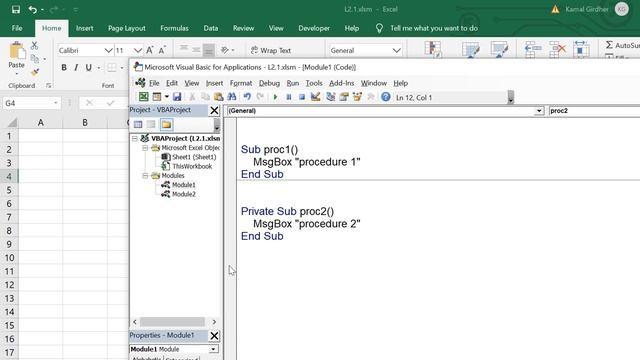This screenshot has height=360, width=640.
Task: Click the Redo arrow in VBA toolbar
Action: pos(260,97)
